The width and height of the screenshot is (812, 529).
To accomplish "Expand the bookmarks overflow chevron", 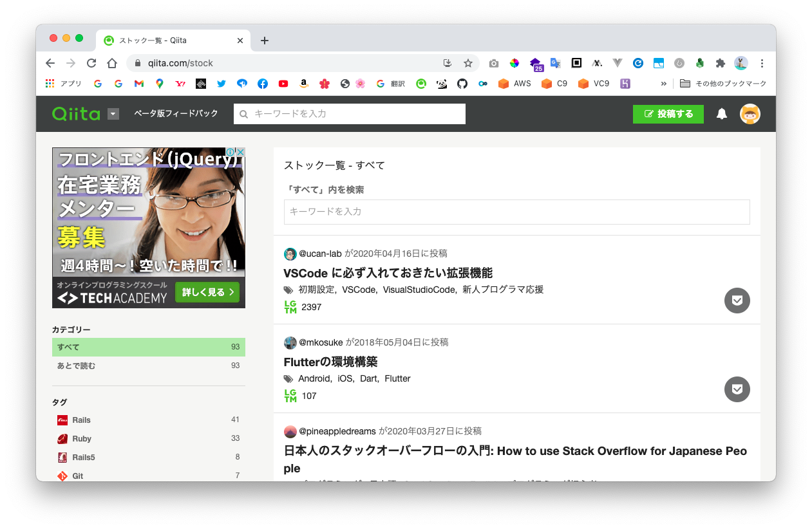I will pos(664,84).
